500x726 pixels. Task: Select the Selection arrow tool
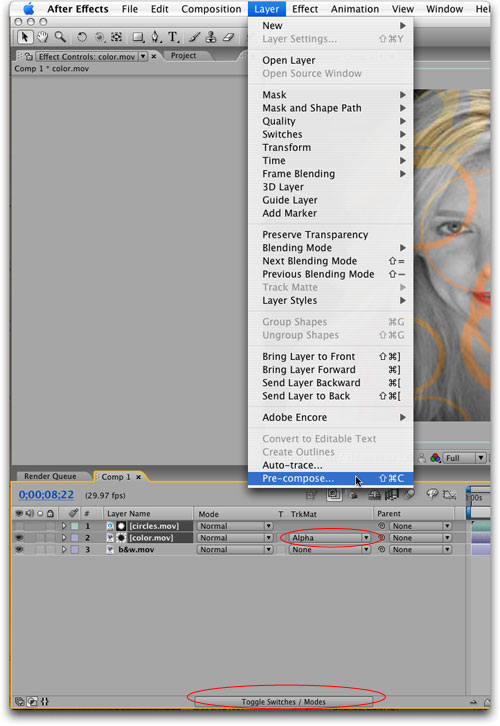[x=25, y=37]
